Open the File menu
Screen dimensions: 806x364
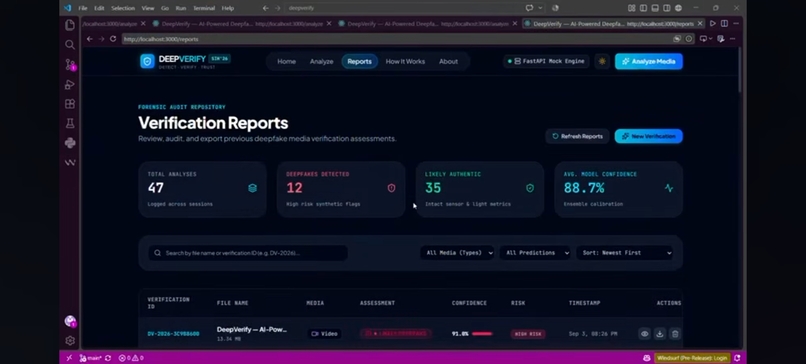point(83,8)
